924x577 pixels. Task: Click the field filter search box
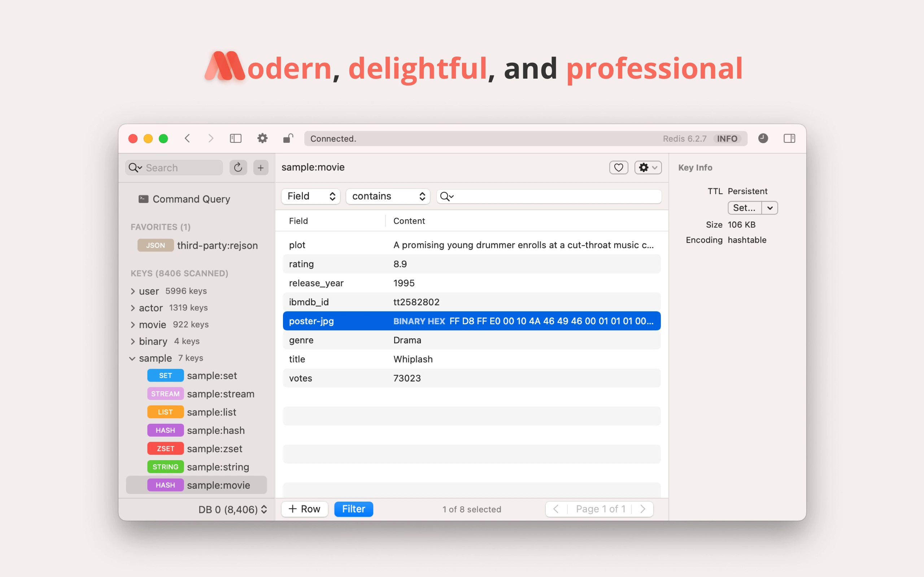tap(554, 196)
